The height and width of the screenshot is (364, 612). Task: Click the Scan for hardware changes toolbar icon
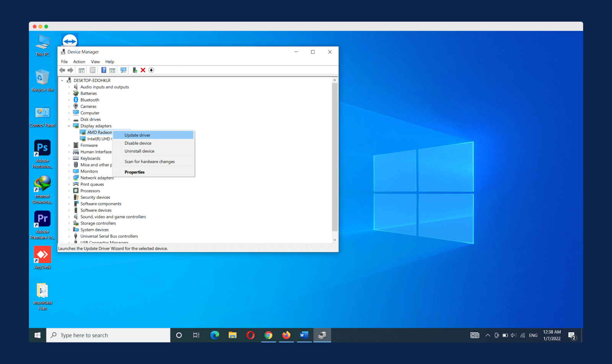[x=123, y=70]
